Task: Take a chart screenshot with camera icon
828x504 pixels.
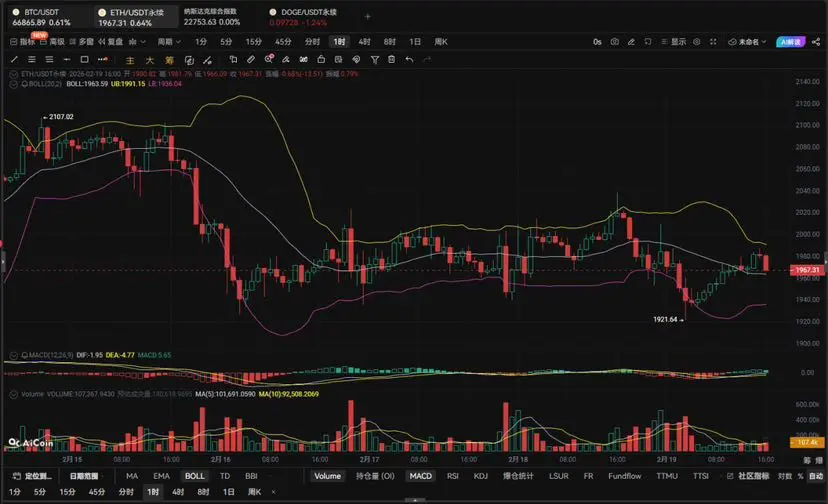Action: (x=615, y=42)
